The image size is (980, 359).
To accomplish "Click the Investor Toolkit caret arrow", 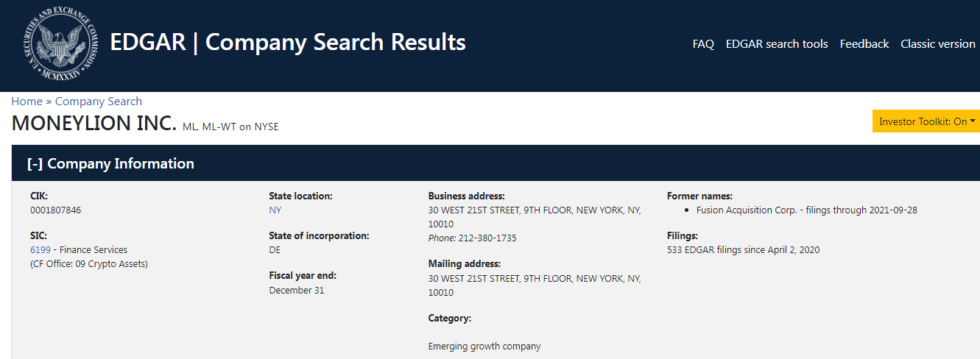I will (x=973, y=121).
